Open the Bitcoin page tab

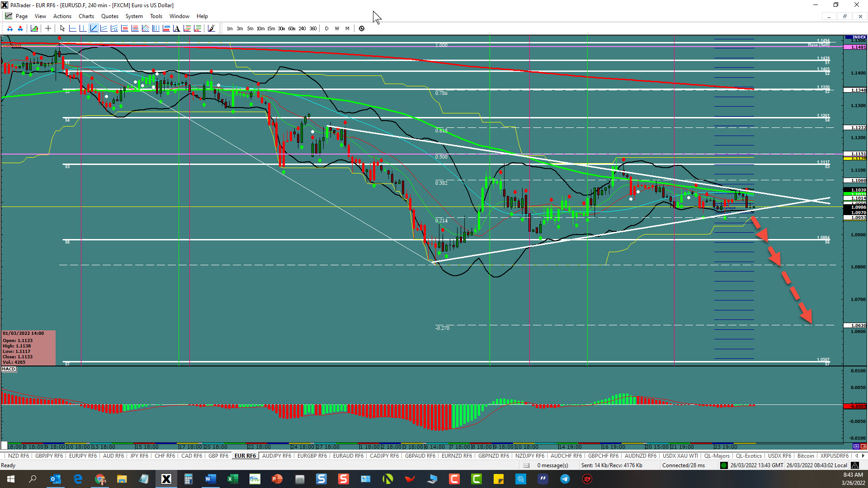(x=806, y=456)
